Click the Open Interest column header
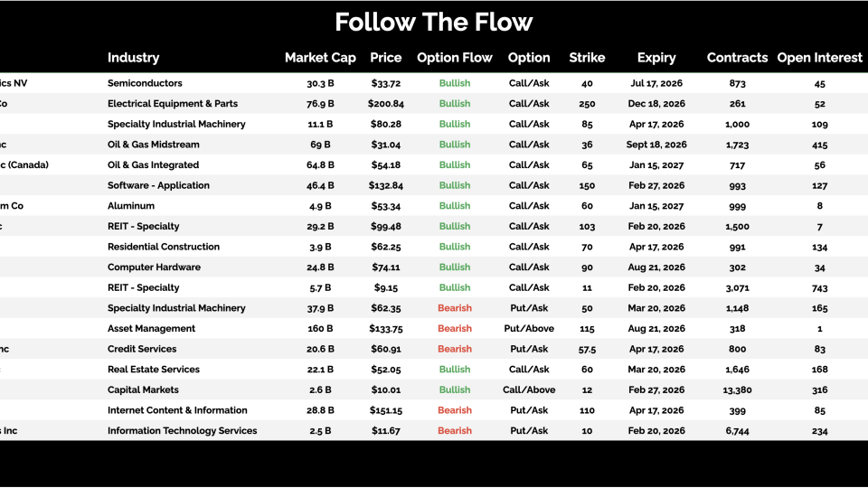 (819, 58)
